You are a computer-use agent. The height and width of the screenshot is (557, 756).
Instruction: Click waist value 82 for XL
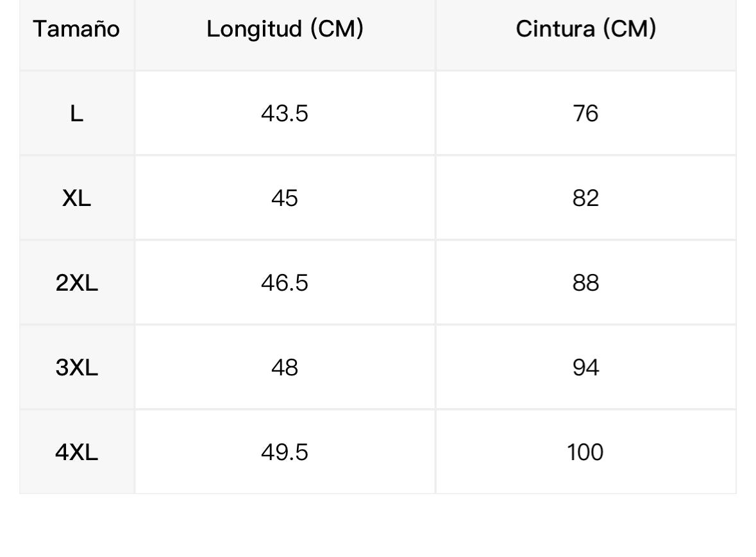(585, 198)
